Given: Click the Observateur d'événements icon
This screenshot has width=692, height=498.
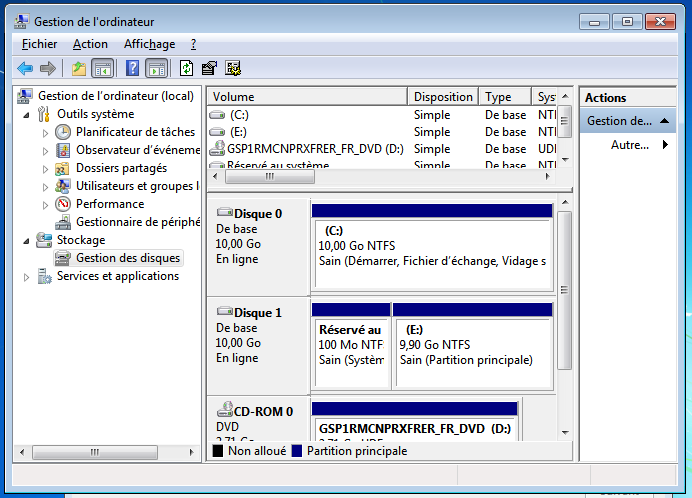Looking at the screenshot, I should point(63,150).
